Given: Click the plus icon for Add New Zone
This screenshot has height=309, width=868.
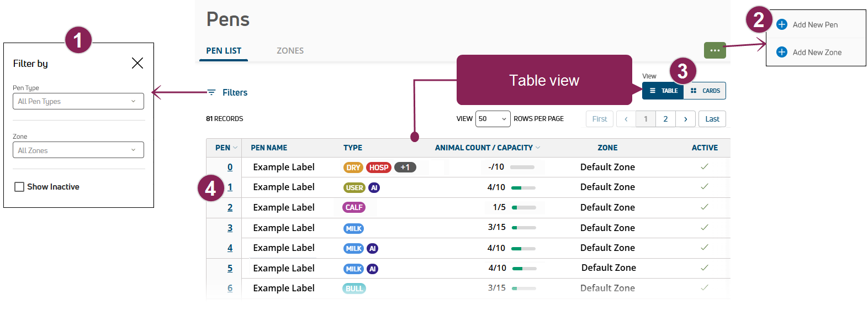Looking at the screenshot, I should click(781, 52).
